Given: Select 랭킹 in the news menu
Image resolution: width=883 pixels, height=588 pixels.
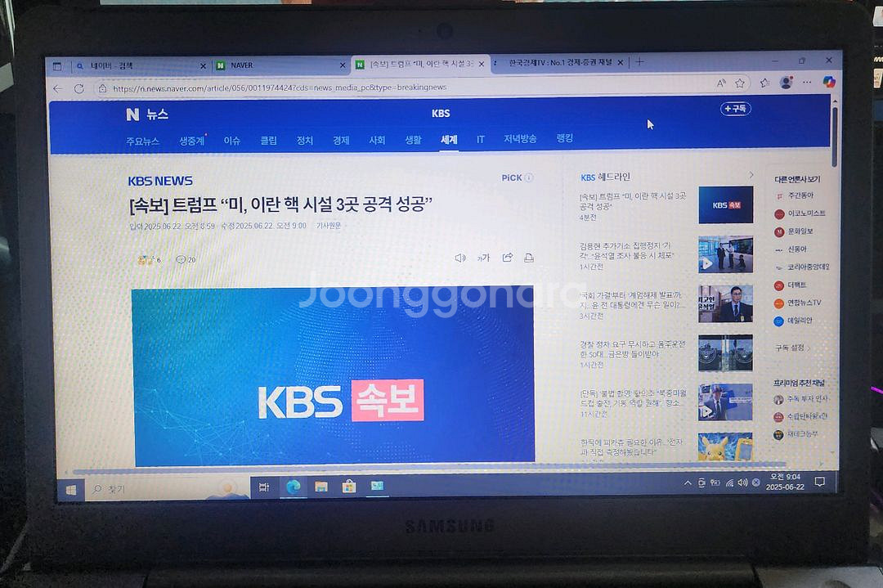Looking at the screenshot, I should (x=564, y=138).
